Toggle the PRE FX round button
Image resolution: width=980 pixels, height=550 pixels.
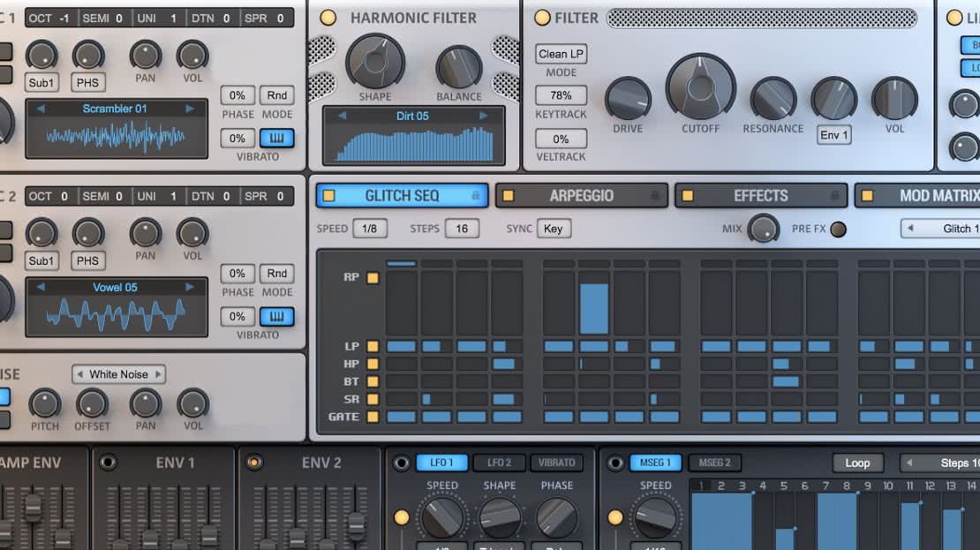tap(838, 230)
